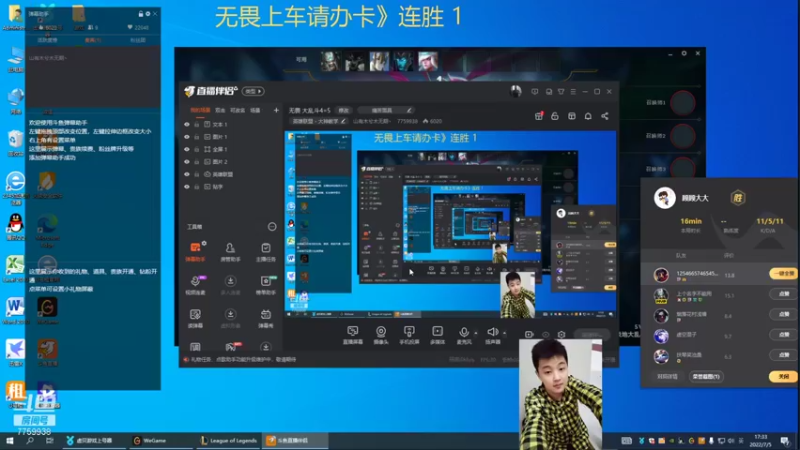
Task: Edit the 英雄联盟 category with pencil
Action: tap(343, 121)
